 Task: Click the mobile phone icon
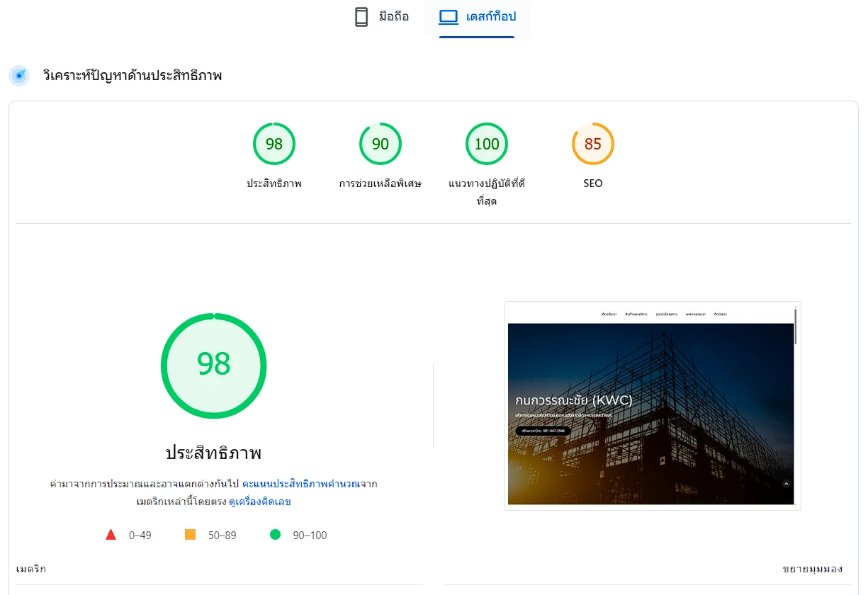click(x=361, y=17)
